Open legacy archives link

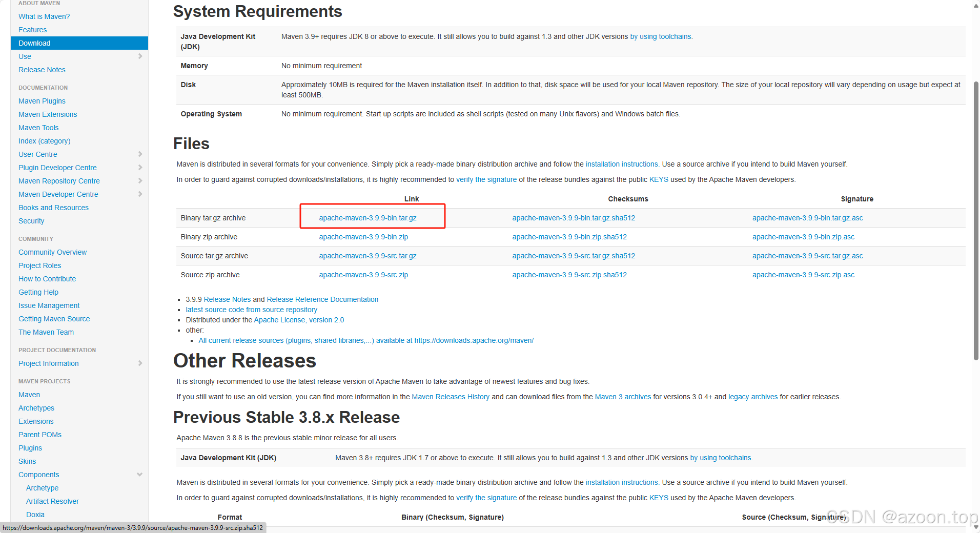753,397
